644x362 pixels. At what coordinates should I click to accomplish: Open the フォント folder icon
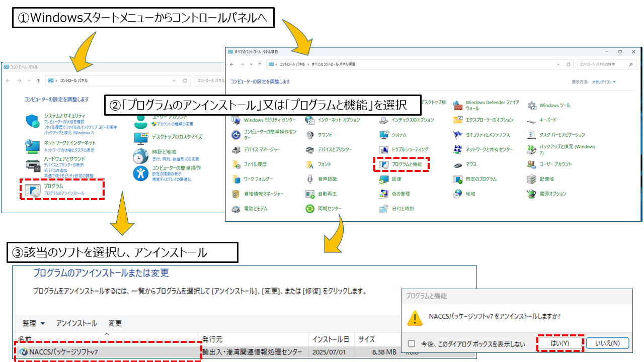pyautogui.click(x=310, y=164)
